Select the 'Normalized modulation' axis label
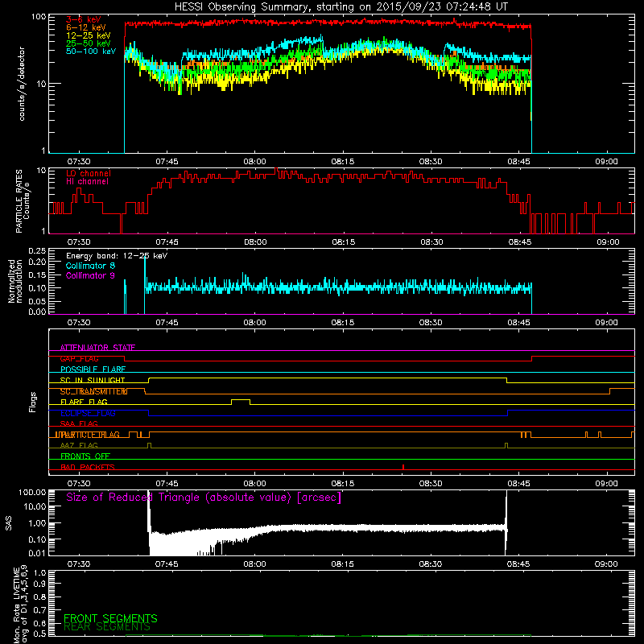Image resolution: width=644 pixels, height=644 pixels. [14, 281]
